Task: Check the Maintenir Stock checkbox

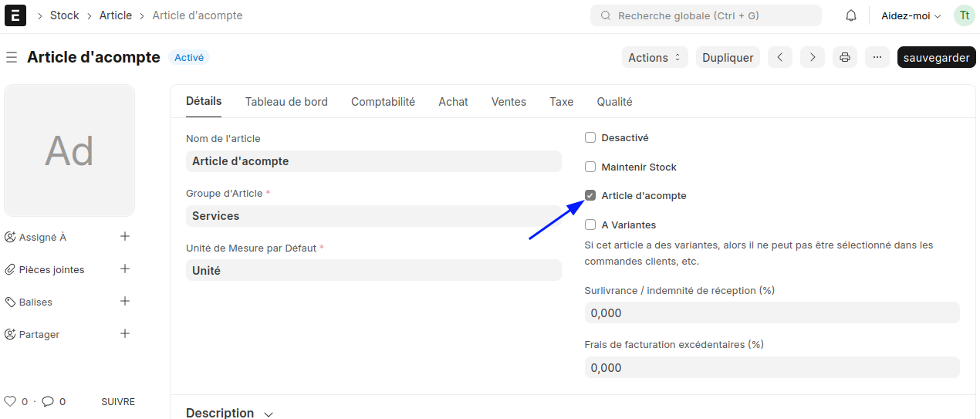Action: (x=590, y=167)
